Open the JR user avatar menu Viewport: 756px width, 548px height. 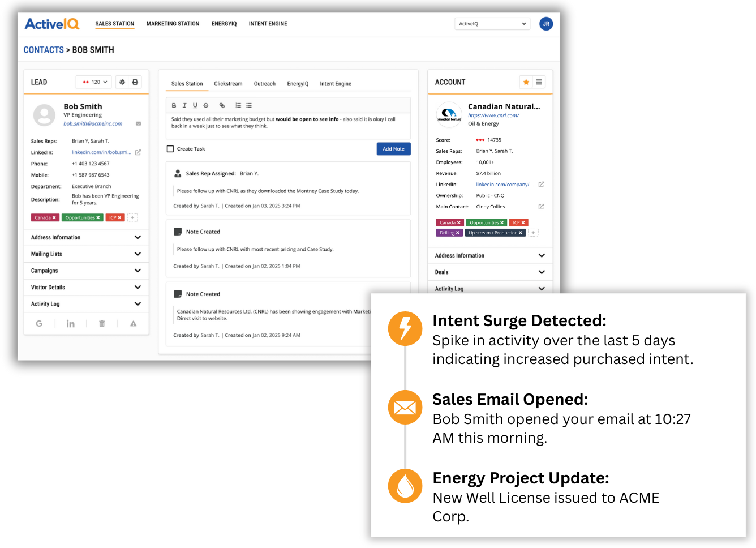(545, 24)
